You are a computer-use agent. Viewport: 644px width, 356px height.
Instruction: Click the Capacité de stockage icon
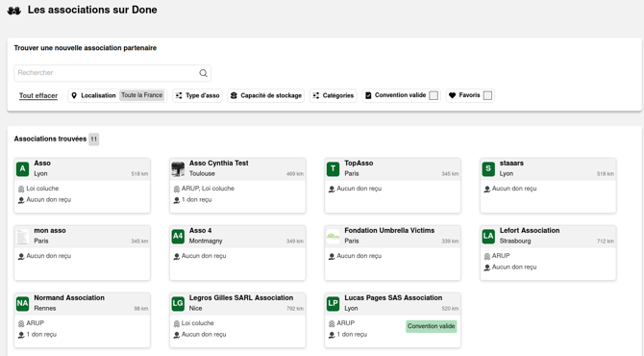[234, 95]
